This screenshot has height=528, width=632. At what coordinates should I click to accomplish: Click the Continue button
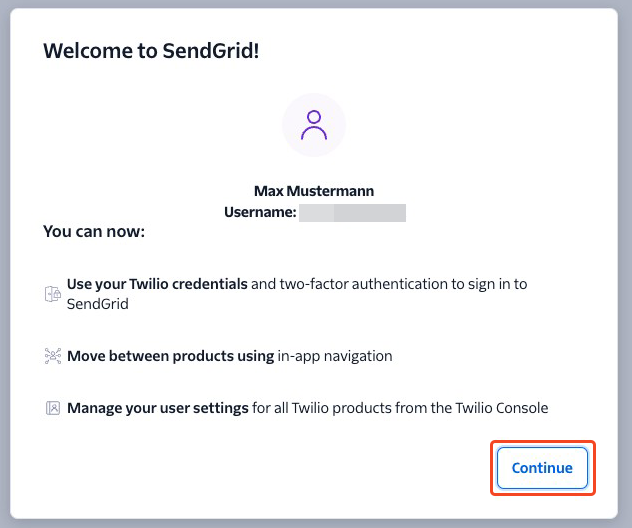[542, 468]
